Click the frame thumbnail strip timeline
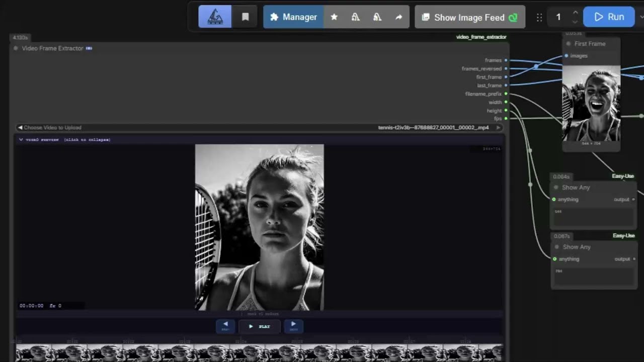Screen dimensions: 644x362 pyautogui.click(x=259, y=352)
